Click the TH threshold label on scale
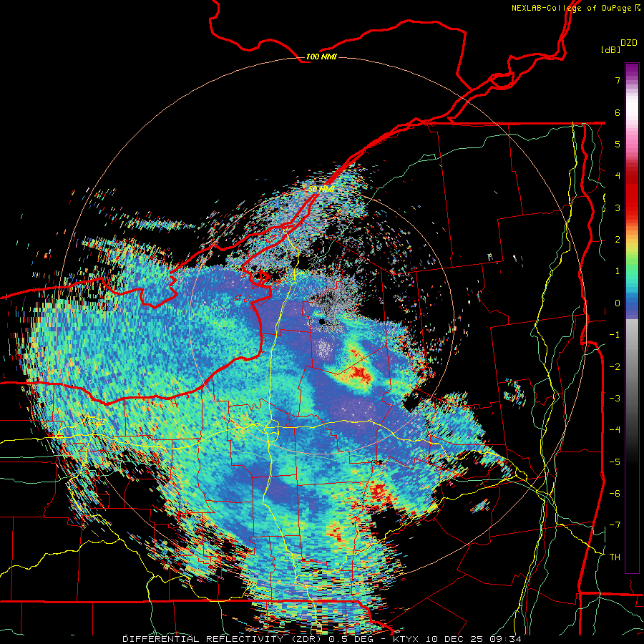This screenshot has height=644, width=644. (x=615, y=557)
